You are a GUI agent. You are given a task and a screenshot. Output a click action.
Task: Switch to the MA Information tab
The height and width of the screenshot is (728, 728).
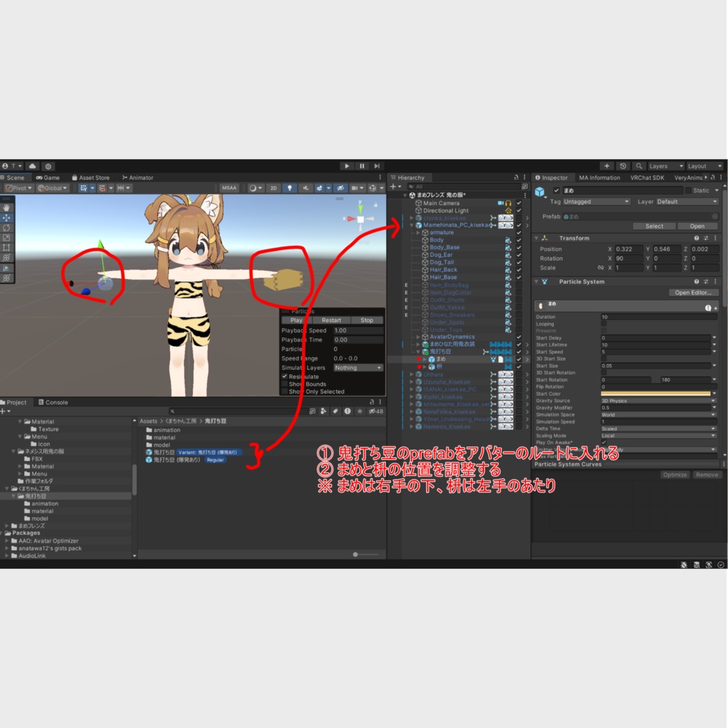pos(599,178)
